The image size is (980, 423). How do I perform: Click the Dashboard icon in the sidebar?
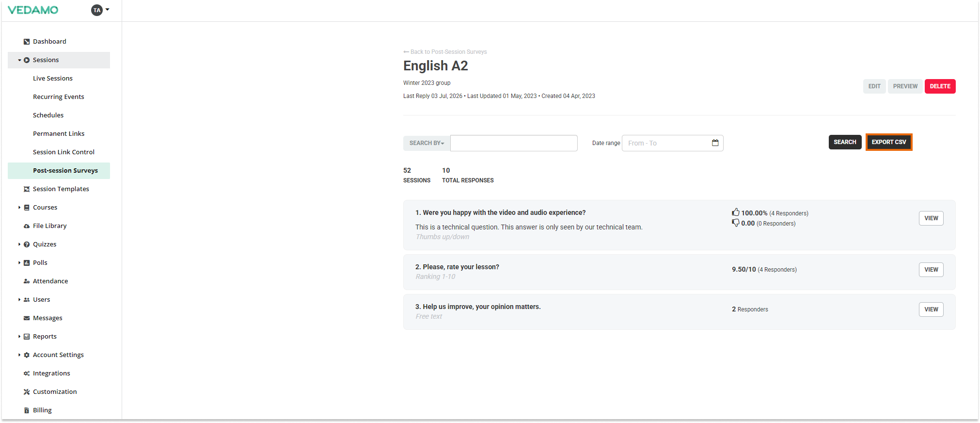(x=27, y=42)
